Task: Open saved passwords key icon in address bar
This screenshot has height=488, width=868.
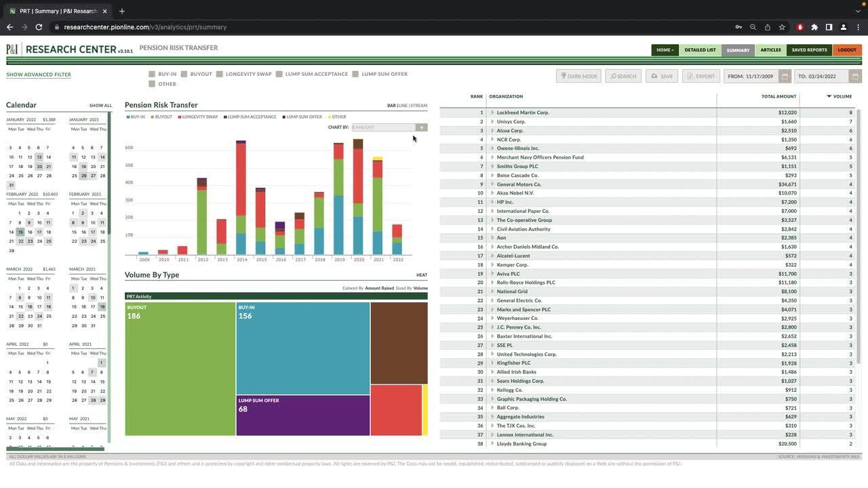Action: [738, 27]
